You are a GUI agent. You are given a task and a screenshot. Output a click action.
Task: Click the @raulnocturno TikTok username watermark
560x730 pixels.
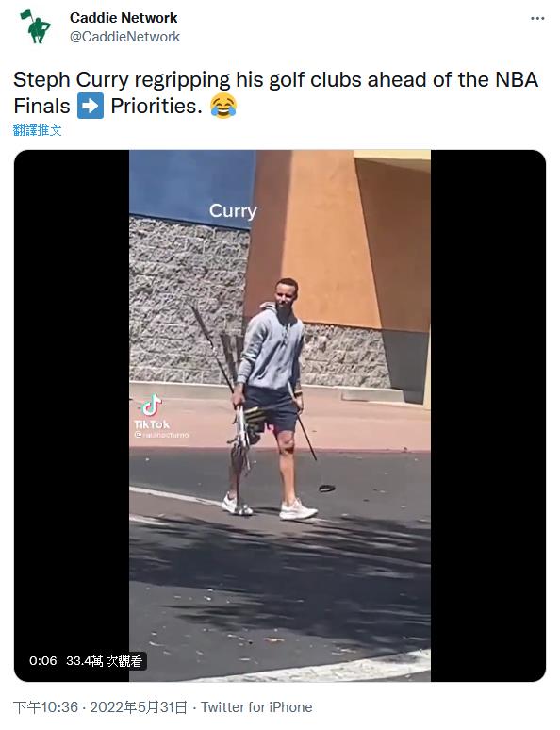click(x=161, y=435)
